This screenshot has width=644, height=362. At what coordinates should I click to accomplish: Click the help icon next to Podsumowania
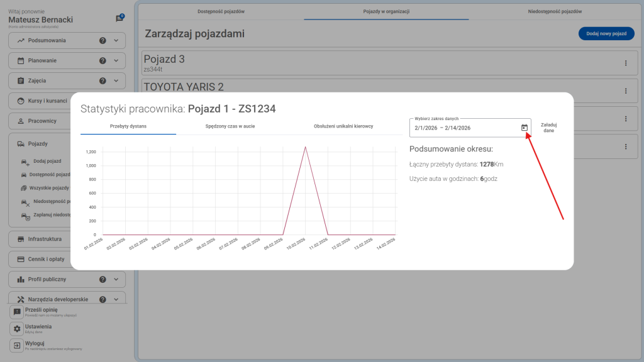(x=103, y=41)
